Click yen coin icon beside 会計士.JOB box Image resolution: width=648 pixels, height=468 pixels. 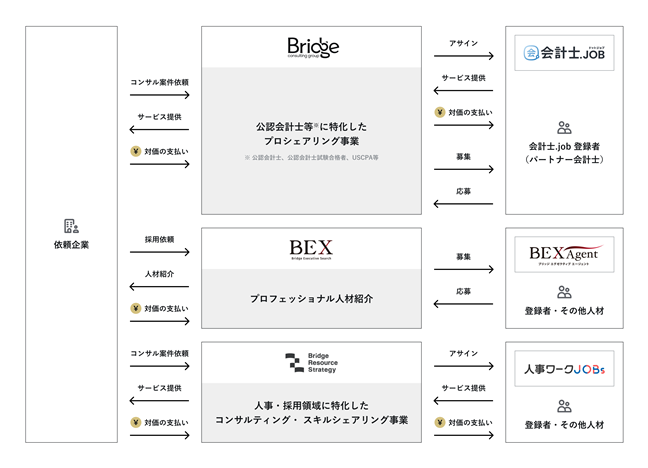(x=440, y=112)
